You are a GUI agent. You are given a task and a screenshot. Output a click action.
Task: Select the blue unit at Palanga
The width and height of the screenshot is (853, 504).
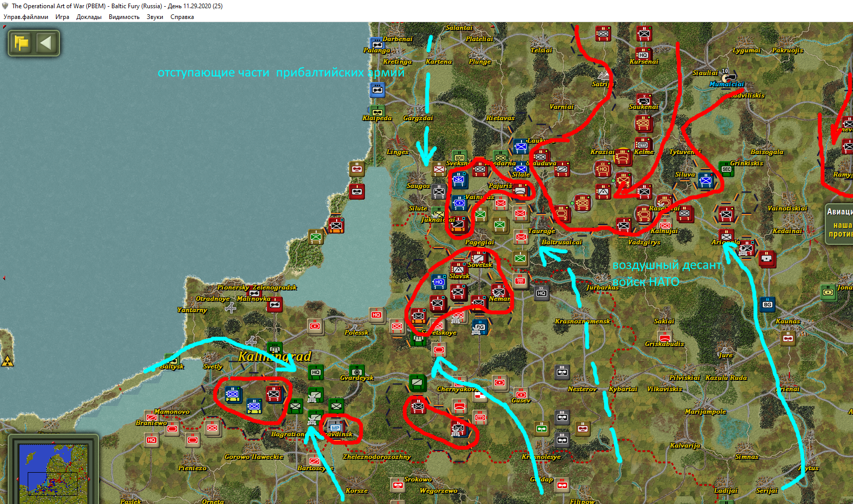pos(377,44)
